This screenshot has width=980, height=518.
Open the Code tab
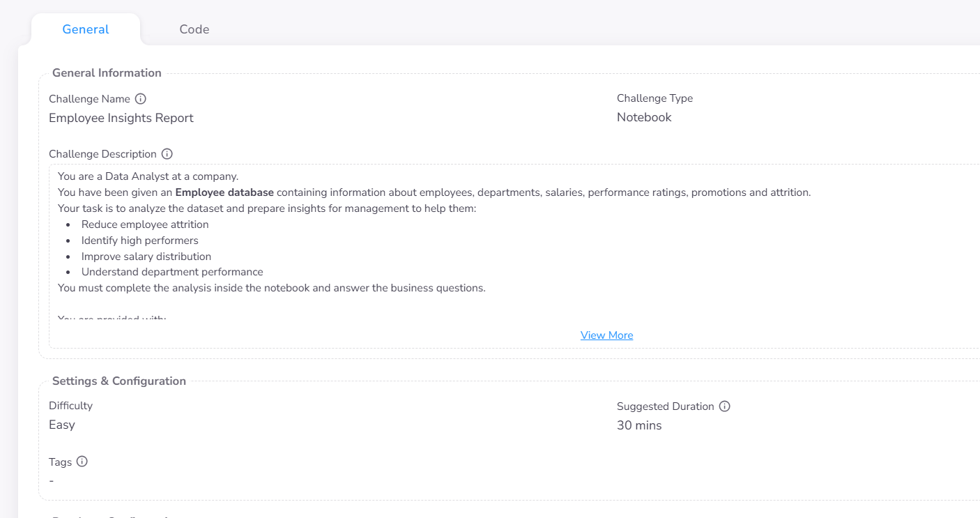(194, 29)
